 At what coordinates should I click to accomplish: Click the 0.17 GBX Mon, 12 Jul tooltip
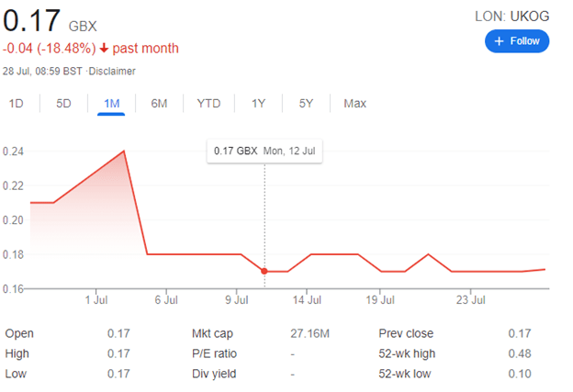click(x=265, y=151)
